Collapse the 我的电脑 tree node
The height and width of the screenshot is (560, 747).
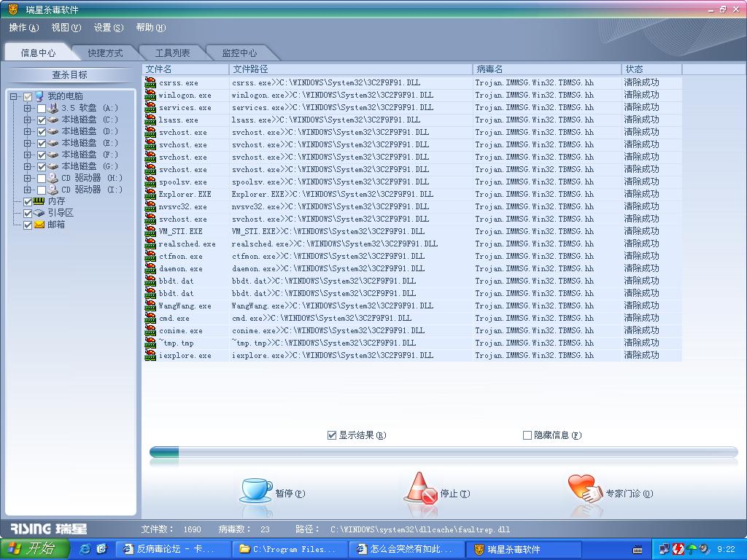pos(14,97)
